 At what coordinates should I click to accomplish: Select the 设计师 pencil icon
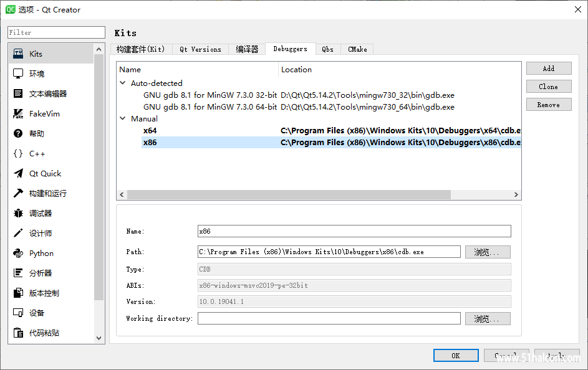click(x=18, y=233)
